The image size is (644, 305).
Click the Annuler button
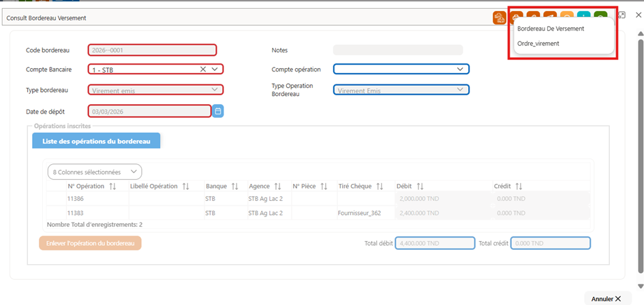pyautogui.click(x=606, y=298)
